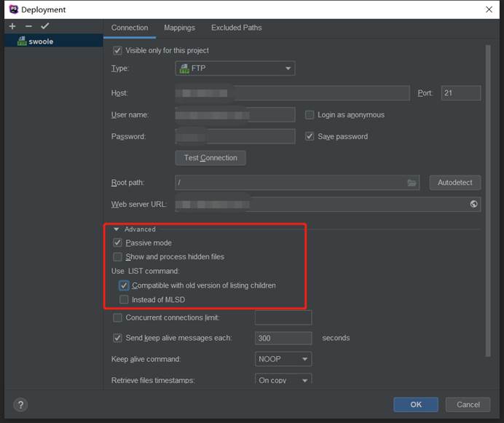The height and width of the screenshot is (423, 504).
Task: Toggle Visible only for this project checkbox
Action: tap(118, 50)
